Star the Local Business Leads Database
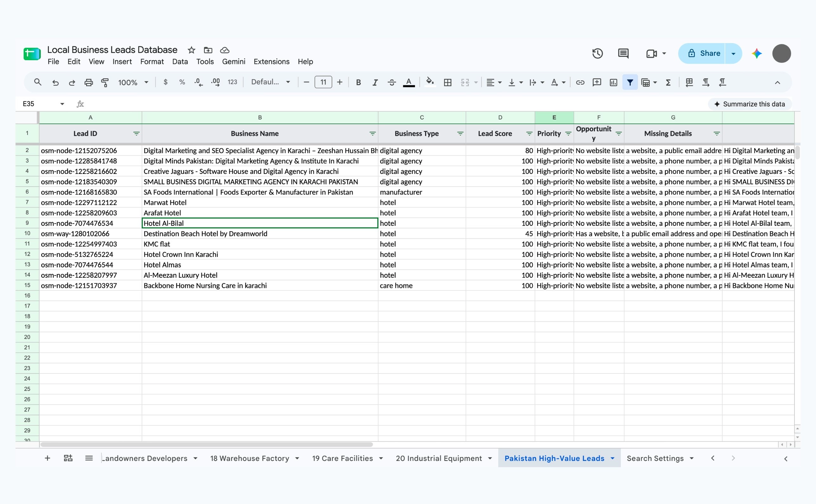 [x=191, y=50]
